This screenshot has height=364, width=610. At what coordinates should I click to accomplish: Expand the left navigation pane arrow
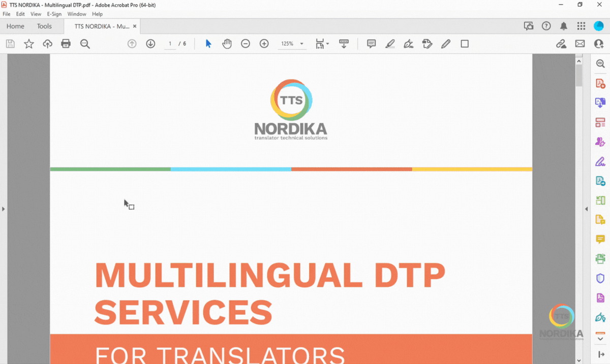3,209
